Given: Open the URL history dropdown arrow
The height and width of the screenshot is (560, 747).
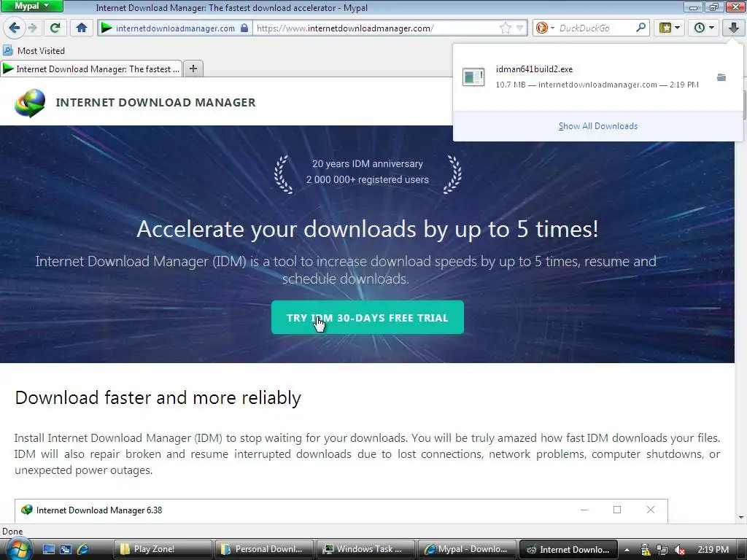Looking at the screenshot, I should point(520,28).
